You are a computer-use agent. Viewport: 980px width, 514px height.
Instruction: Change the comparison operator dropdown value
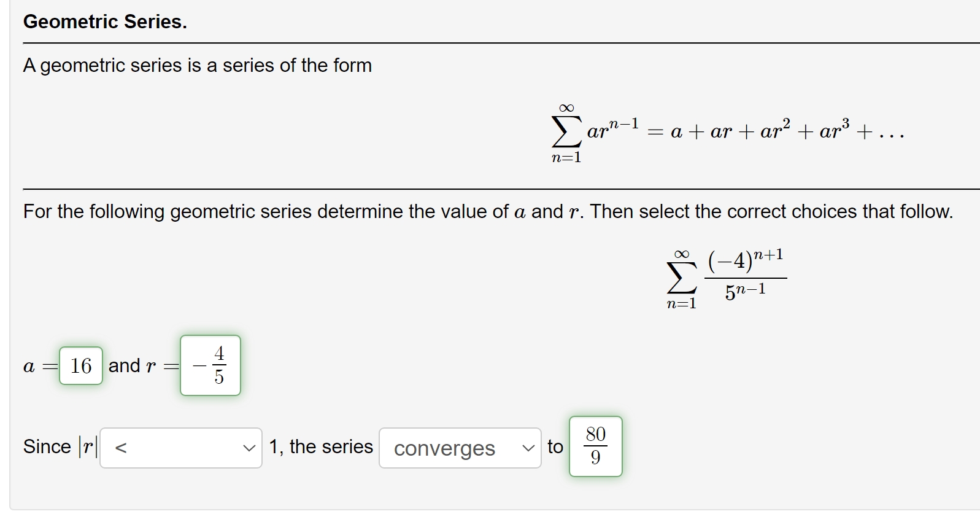(x=180, y=448)
